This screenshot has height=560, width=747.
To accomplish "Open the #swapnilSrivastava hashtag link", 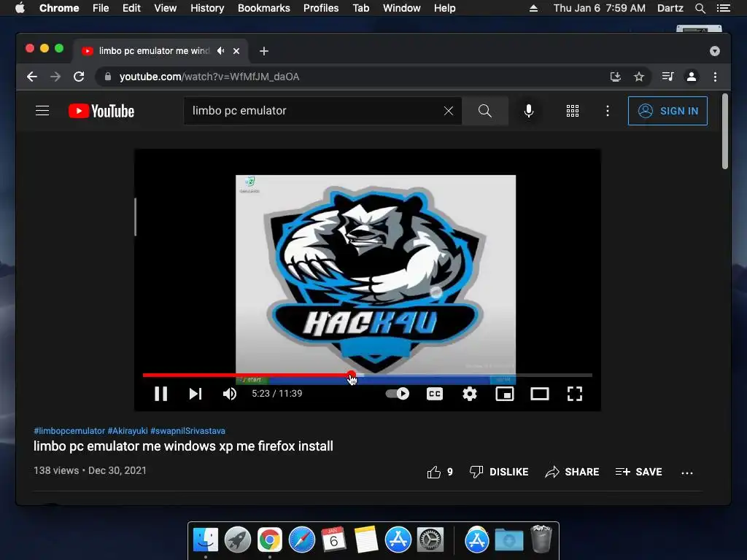I will click(x=187, y=431).
